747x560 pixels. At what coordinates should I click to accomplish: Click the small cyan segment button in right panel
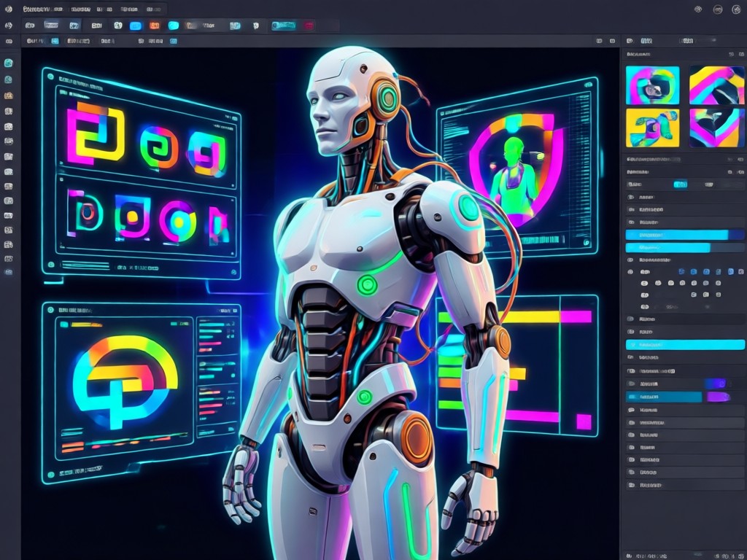click(681, 184)
